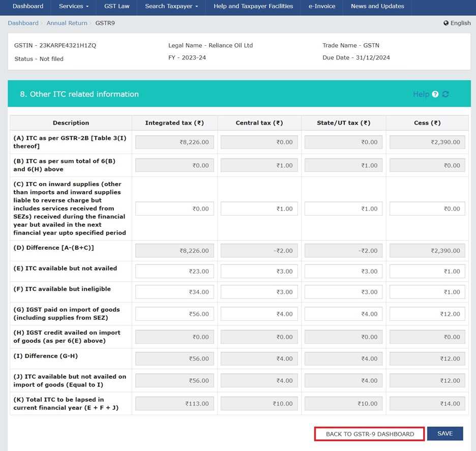Click '(D) Difference [A-(B+C)]' label
Image resolution: width=476 pixels, height=451 pixels.
[54, 248]
